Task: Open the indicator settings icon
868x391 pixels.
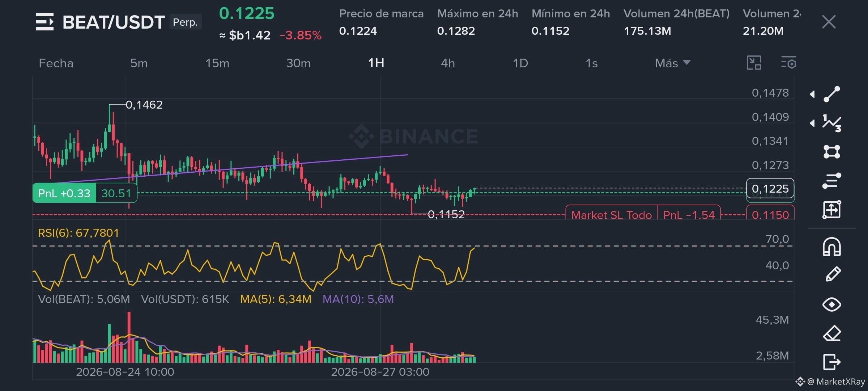Action: click(x=788, y=63)
